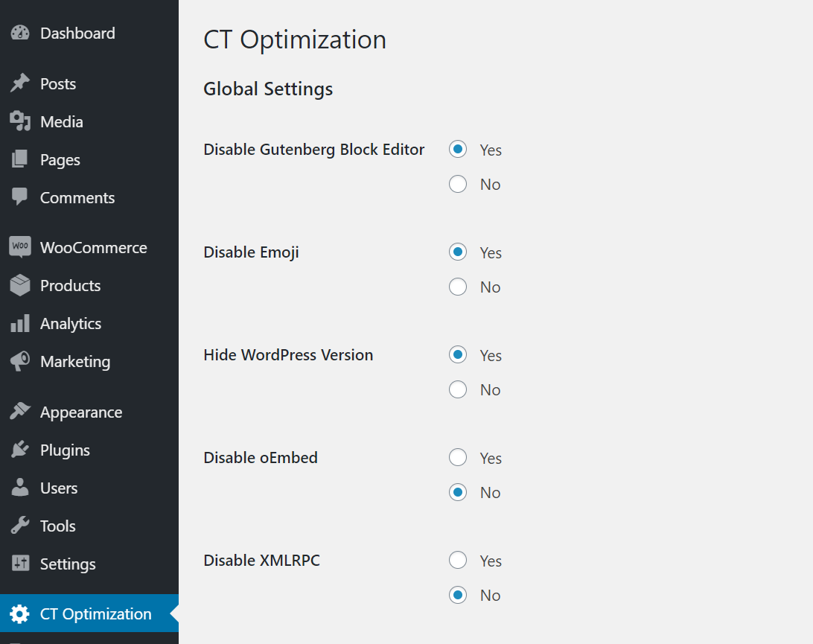Select Yes for Hide WordPress Version
Viewport: 813px width, 644px height.
click(458, 354)
